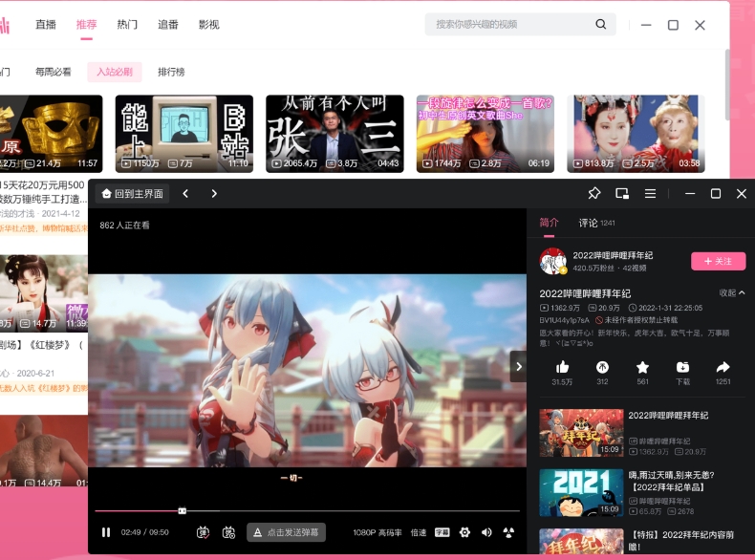
Task: Expand the side panel arrow on video
Action: pyautogui.click(x=519, y=366)
